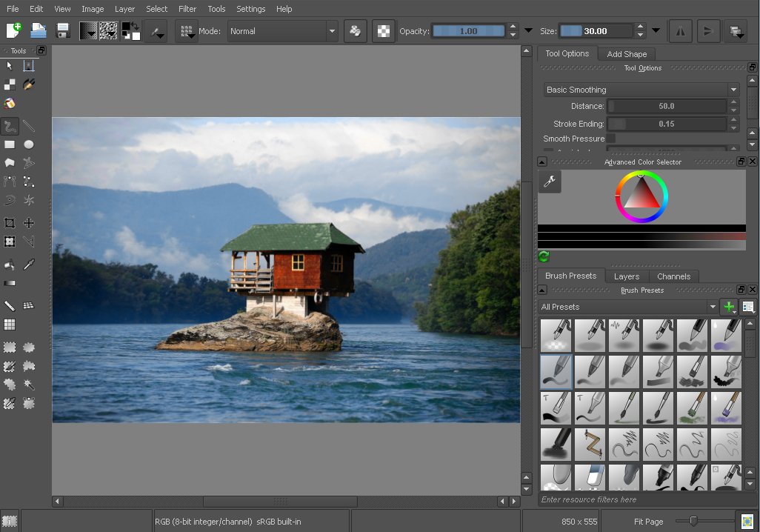Select the Freehand Brush tool
This screenshot has height=532, width=760.
[10, 126]
